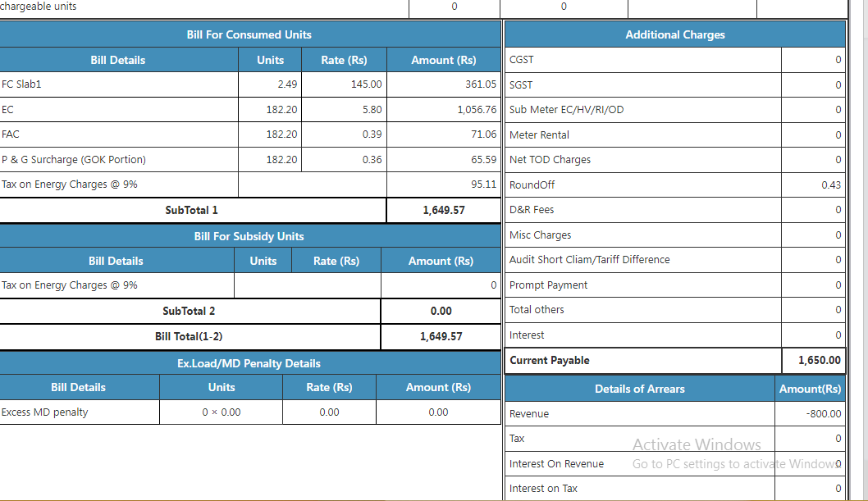
Task: Select the Prompt Payment row label
Action: [x=548, y=285]
